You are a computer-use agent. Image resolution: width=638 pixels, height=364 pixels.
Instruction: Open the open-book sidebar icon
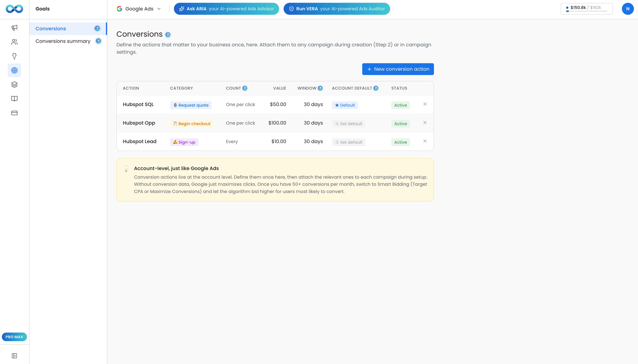coord(15,99)
